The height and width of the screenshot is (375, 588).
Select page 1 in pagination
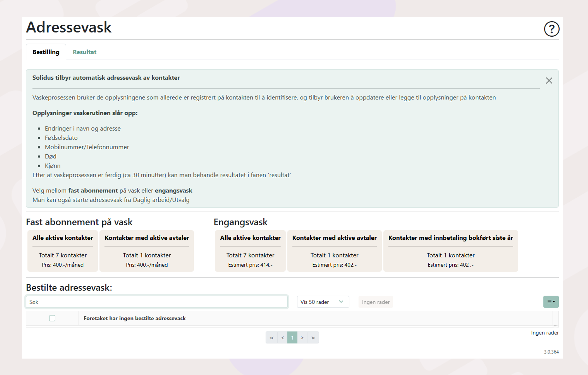[292, 338]
